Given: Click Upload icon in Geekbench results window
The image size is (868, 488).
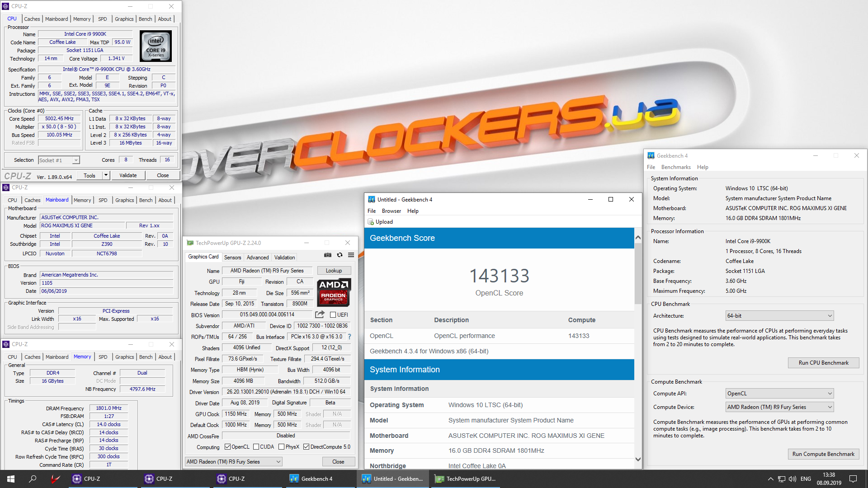Looking at the screenshot, I should [371, 222].
